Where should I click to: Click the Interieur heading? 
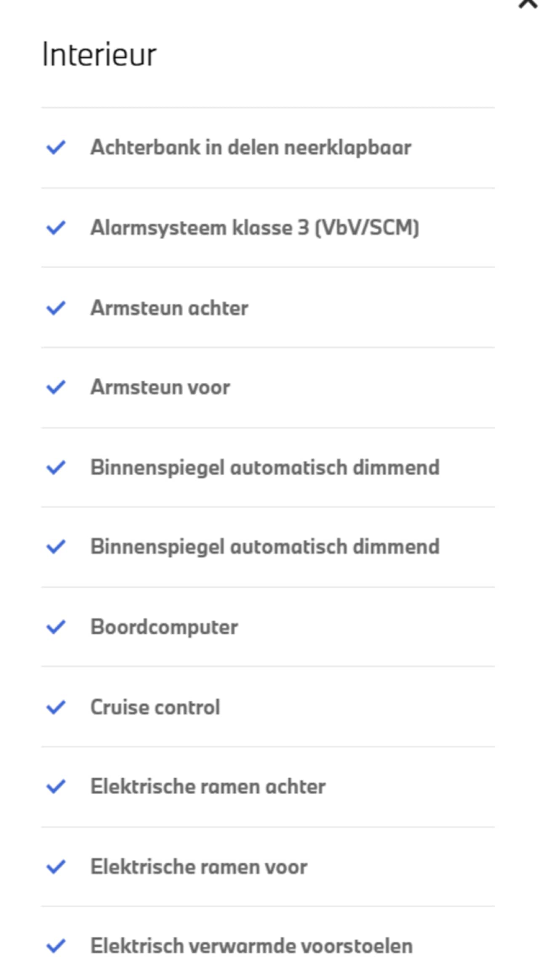(x=99, y=55)
